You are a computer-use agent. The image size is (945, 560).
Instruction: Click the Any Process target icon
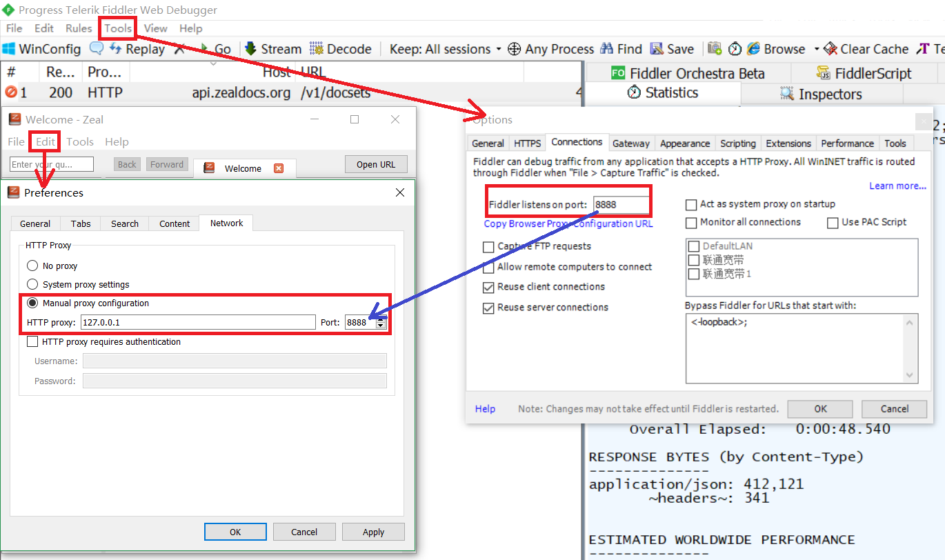click(514, 49)
